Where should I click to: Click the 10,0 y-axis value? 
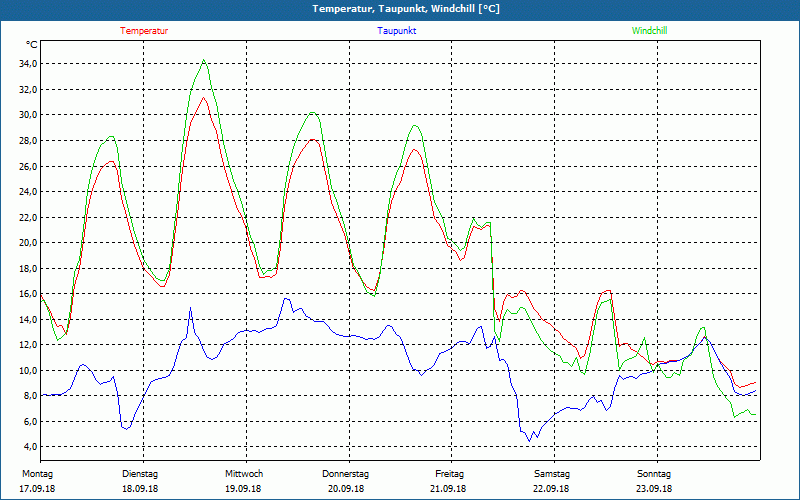[28, 370]
